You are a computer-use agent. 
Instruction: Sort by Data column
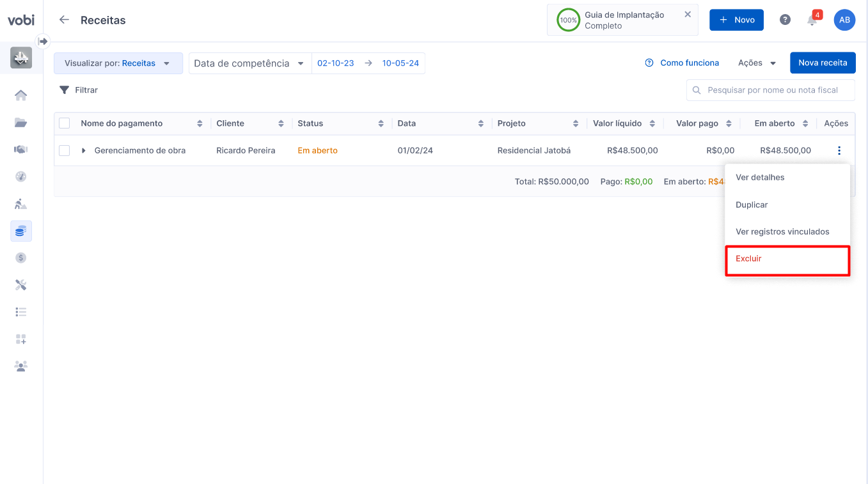click(x=481, y=123)
